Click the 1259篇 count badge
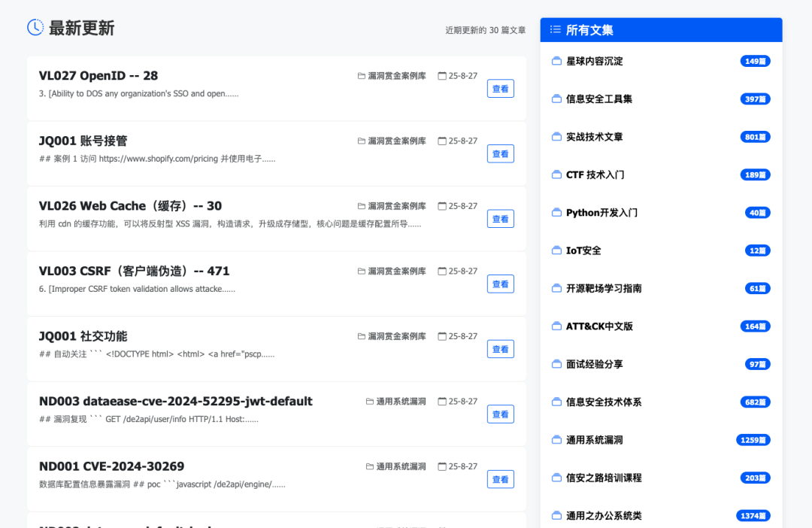Image resolution: width=812 pixels, height=528 pixels. tap(753, 440)
